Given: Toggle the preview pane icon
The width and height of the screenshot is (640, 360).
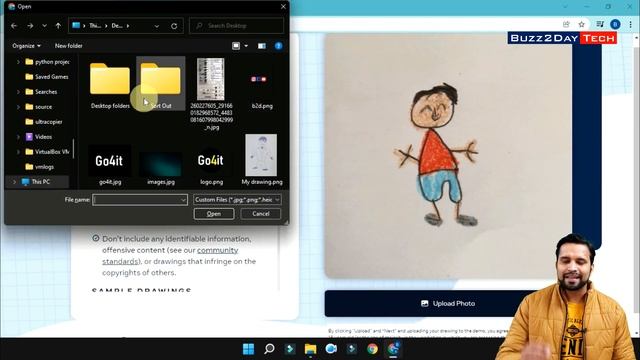Looking at the screenshot, I should tap(262, 46).
